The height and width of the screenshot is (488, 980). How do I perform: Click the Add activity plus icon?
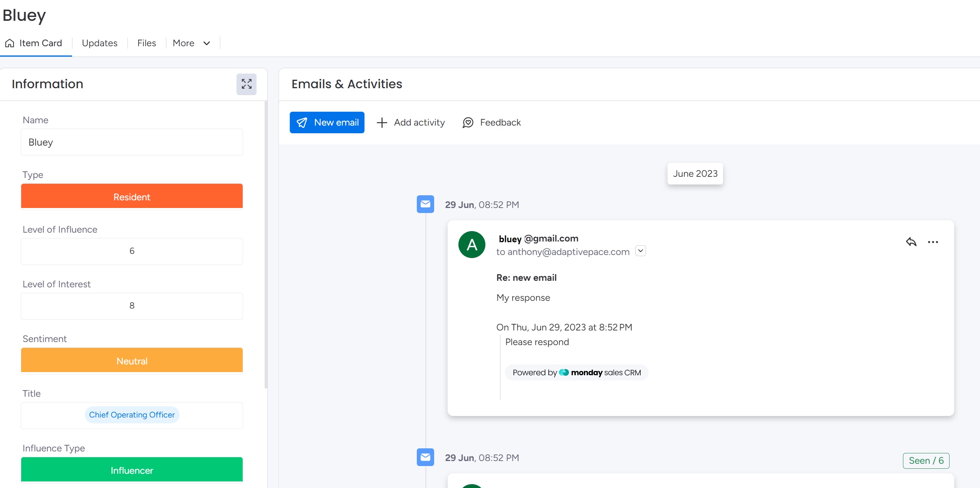click(x=382, y=122)
